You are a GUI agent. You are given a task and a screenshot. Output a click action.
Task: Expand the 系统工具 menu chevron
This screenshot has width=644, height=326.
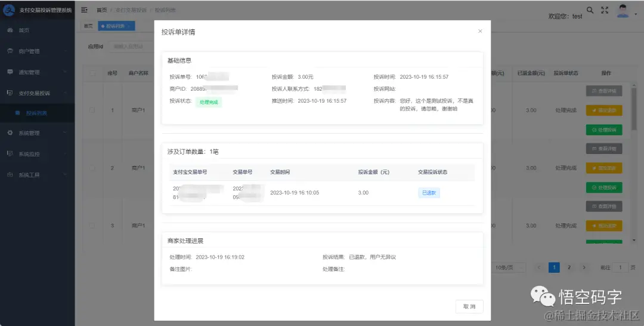click(66, 175)
